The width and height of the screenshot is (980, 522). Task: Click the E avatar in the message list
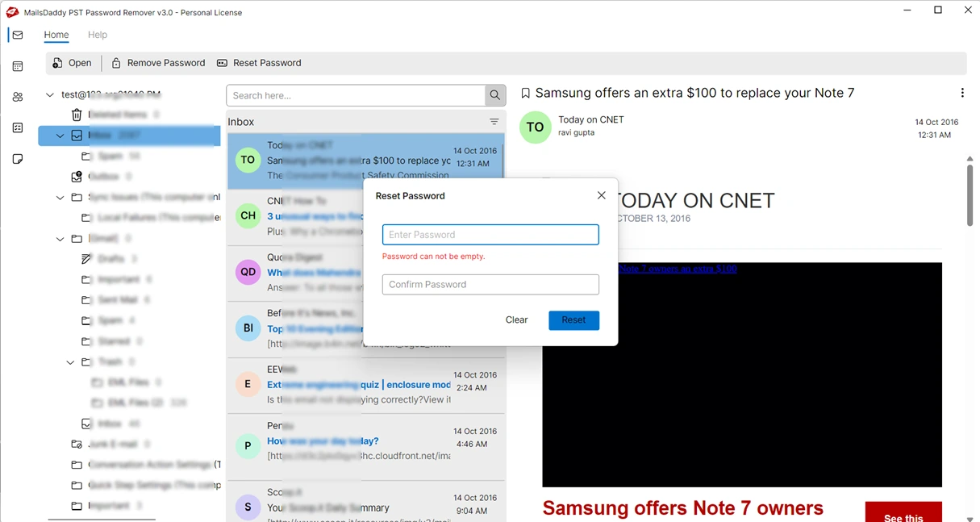(248, 384)
